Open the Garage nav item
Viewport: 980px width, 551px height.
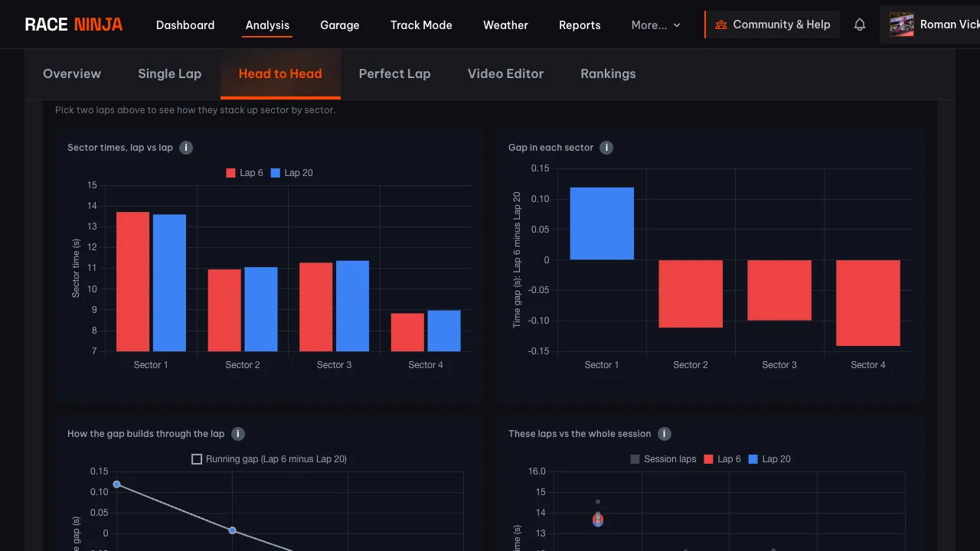[340, 24]
